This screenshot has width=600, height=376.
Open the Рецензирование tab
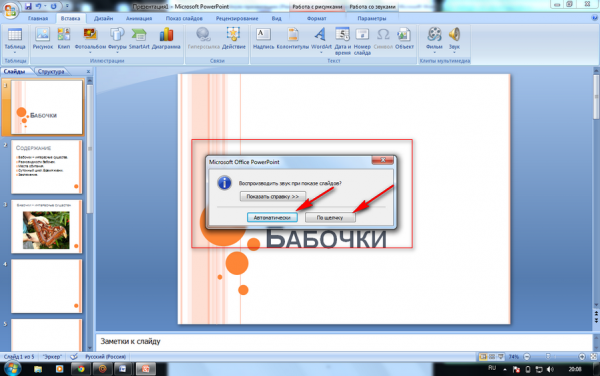(237, 18)
